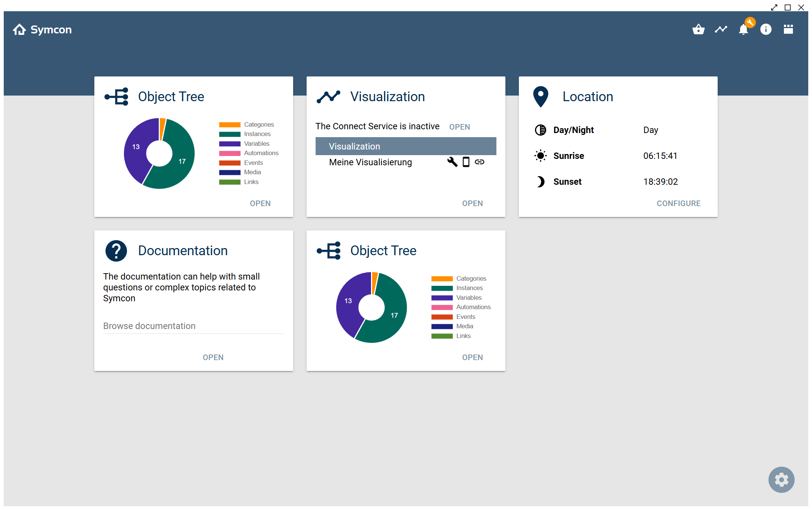Image resolution: width=812 pixels, height=510 pixels.
Task: Open the settings gear floating button
Action: (781, 479)
